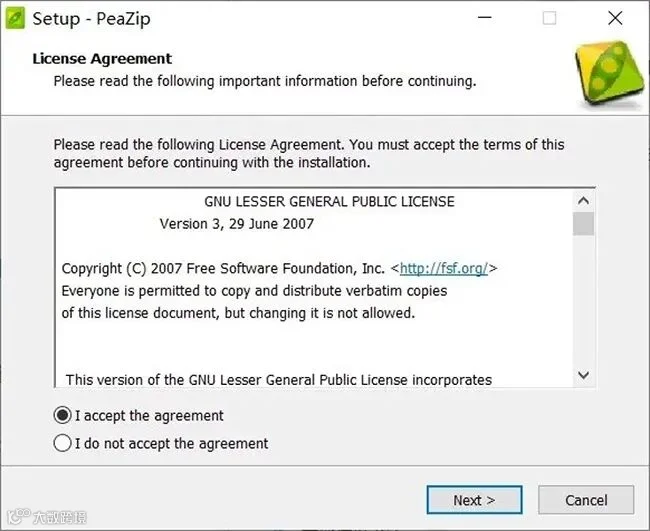Click the empty scrollbar track below the thumb

583,301
